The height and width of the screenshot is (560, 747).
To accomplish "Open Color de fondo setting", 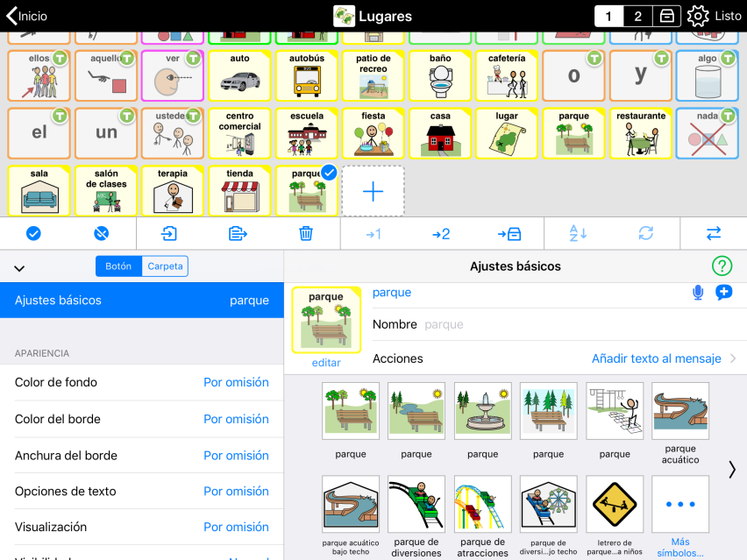I will pos(142,382).
